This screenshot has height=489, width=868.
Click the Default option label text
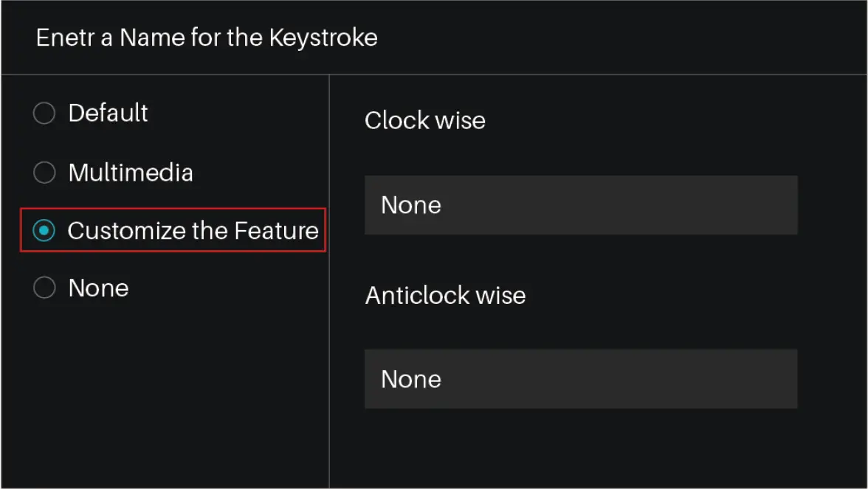pyautogui.click(x=108, y=113)
